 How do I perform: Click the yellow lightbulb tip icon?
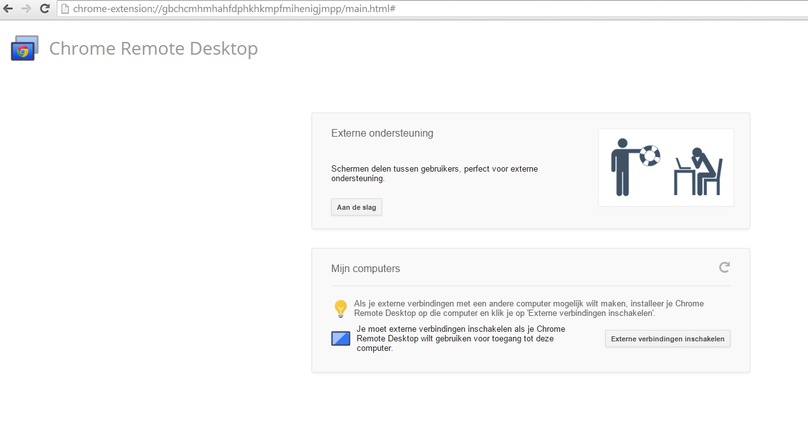[341, 308]
